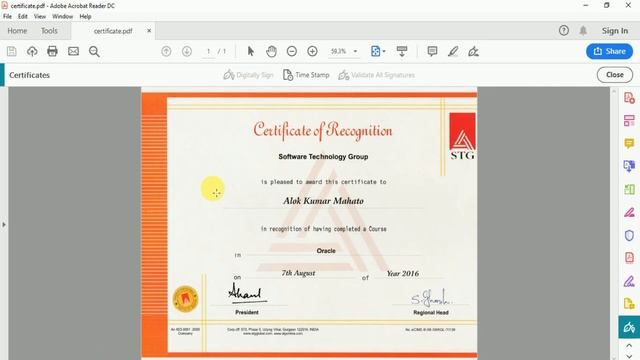Open the File menu
Screen dimensions: 640x360
pyautogui.click(x=7, y=16)
